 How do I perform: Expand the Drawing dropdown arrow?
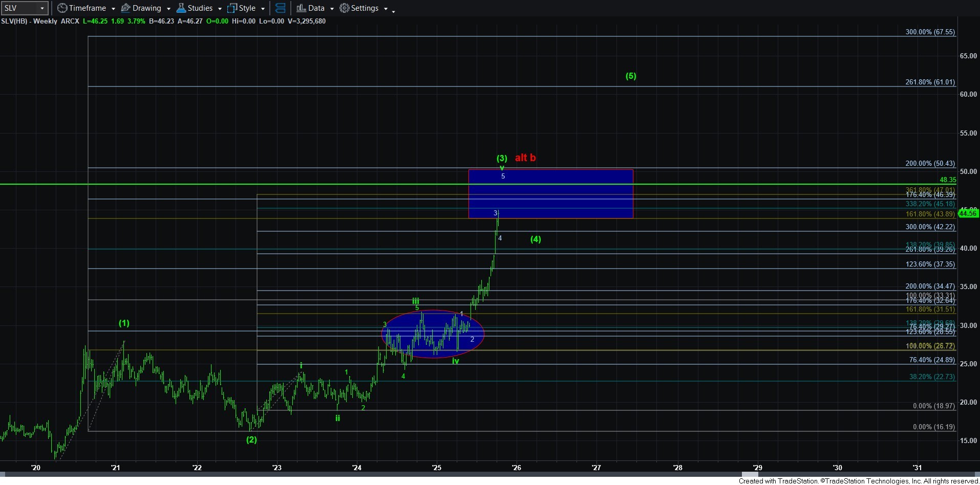tap(168, 9)
